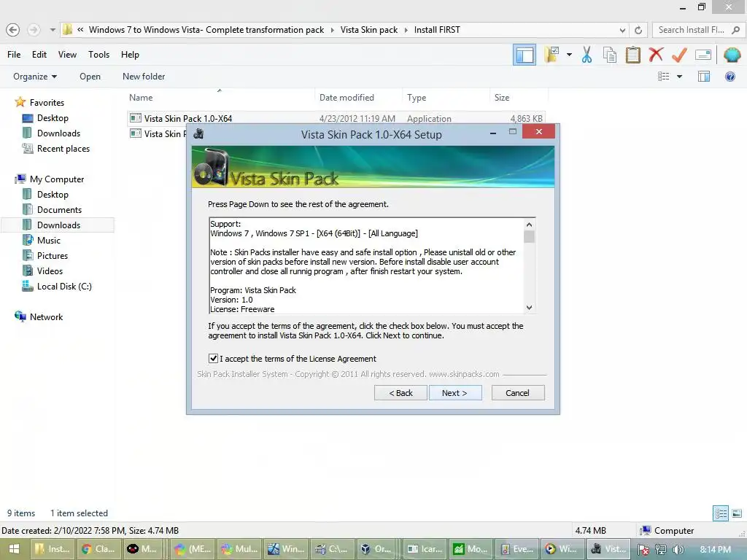747x560 pixels.
Task: Select My Computer in the navigation pane
Action: pyautogui.click(x=56, y=179)
